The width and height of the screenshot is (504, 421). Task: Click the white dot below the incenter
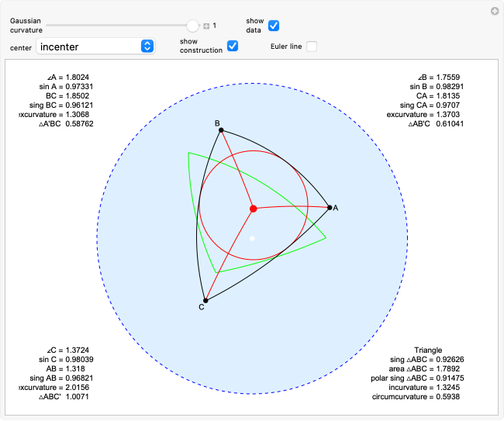point(252,238)
